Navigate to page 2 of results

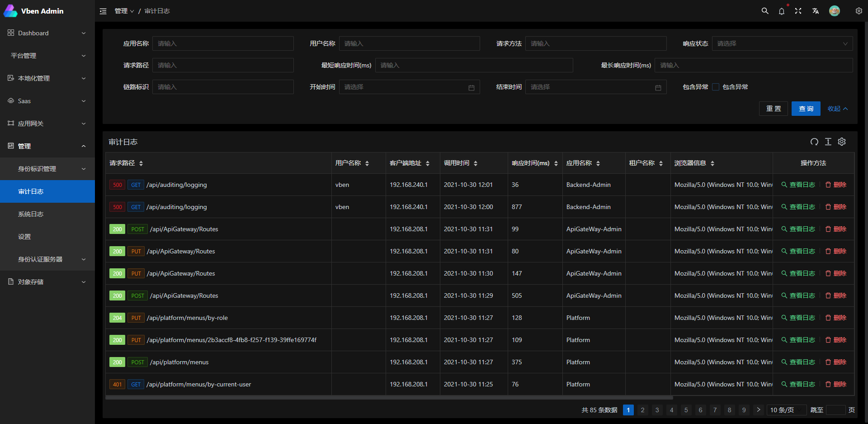click(x=642, y=410)
